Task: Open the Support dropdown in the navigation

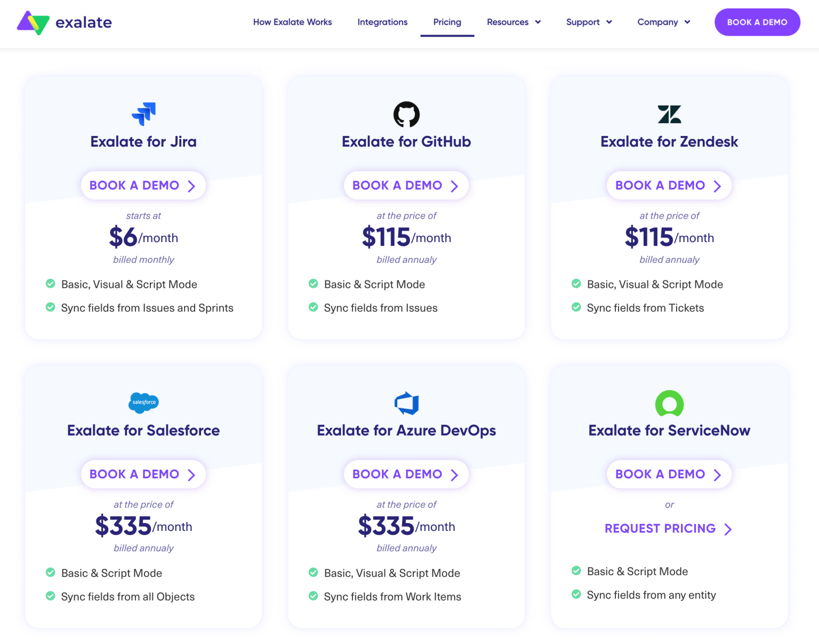Action: click(x=588, y=22)
